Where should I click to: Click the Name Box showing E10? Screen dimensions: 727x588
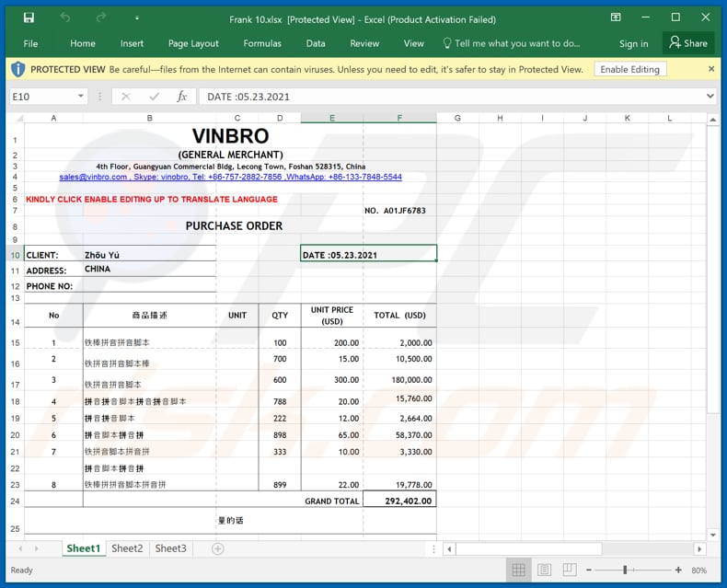(42, 97)
